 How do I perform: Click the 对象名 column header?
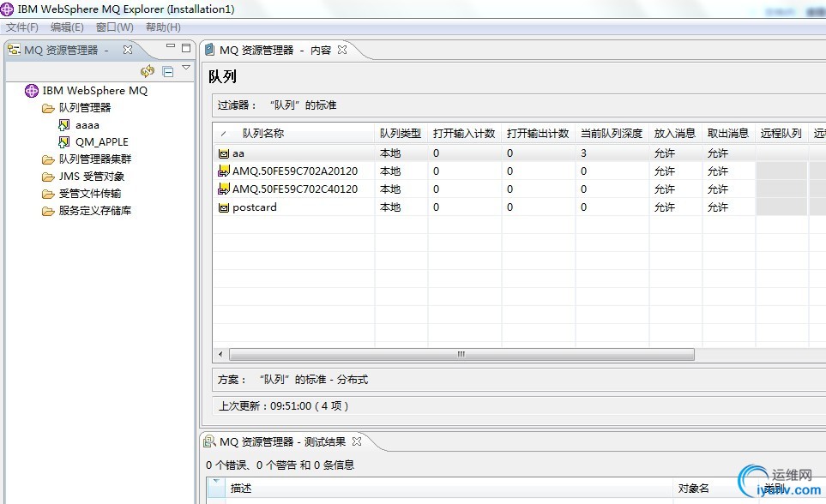click(x=693, y=489)
